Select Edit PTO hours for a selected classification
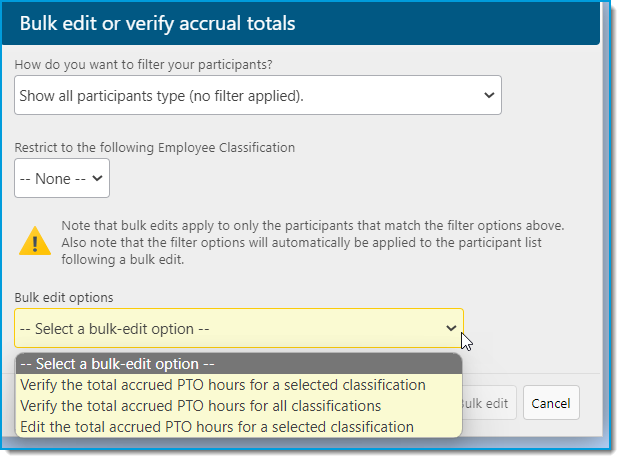This screenshot has height=461, width=622. [239, 427]
